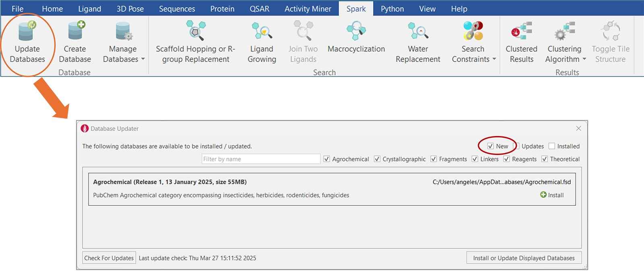Click the Agrochemical.fsd file path text

tap(502, 182)
